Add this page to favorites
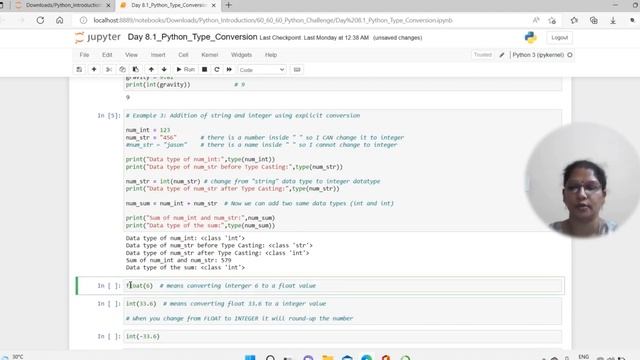The width and height of the screenshot is (640, 360). coord(552,20)
